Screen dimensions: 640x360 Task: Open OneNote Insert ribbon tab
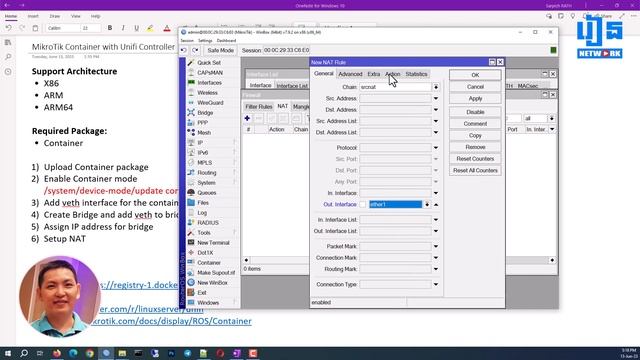click(33, 16)
